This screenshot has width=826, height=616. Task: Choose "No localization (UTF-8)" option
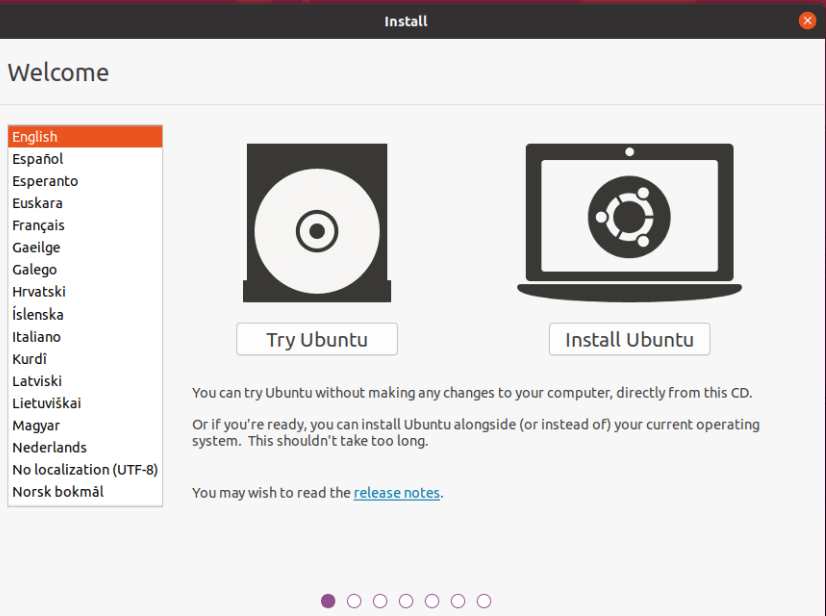[x=85, y=469]
